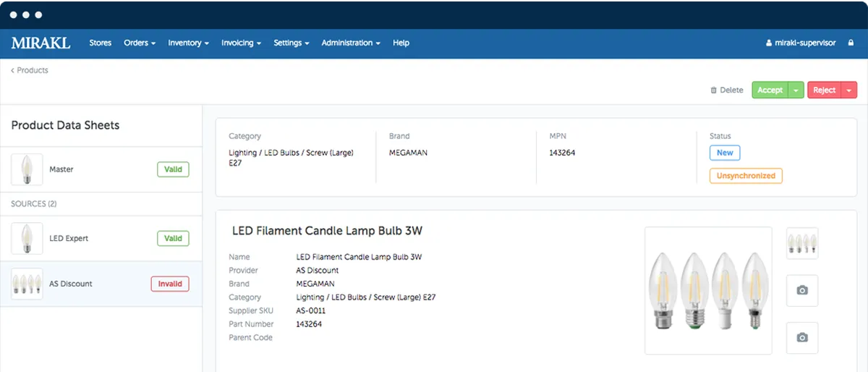Expand the Orders dropdown menu

pyautogui.click(x=140, y=43)
